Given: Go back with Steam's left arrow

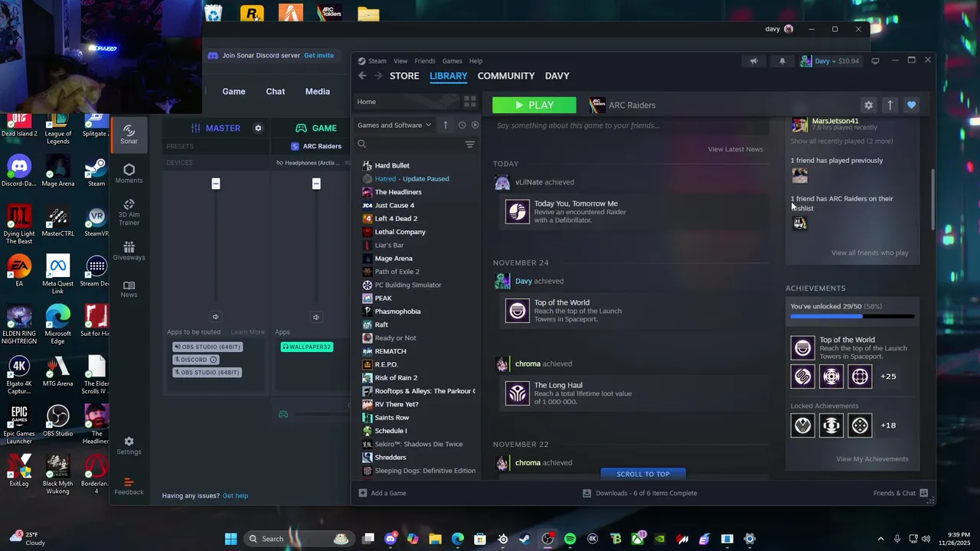Looking at the screenshot, I should click(x=362, y=76).
